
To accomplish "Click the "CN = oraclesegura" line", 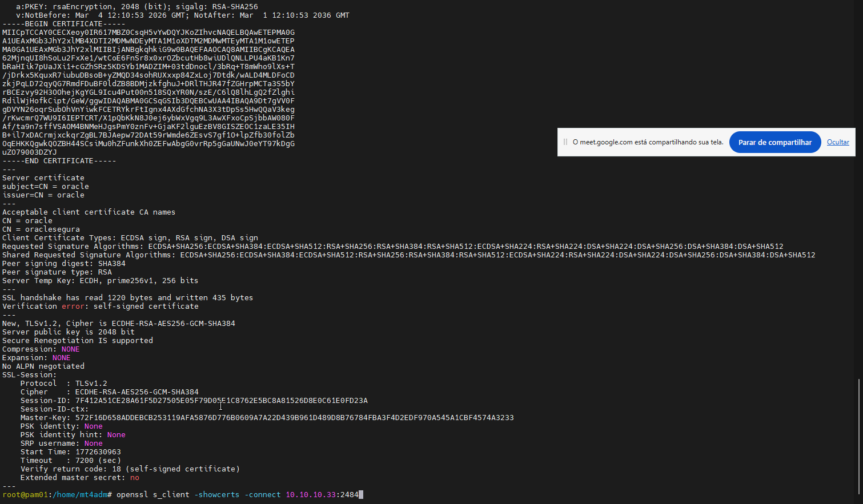I will coord(41,229).
